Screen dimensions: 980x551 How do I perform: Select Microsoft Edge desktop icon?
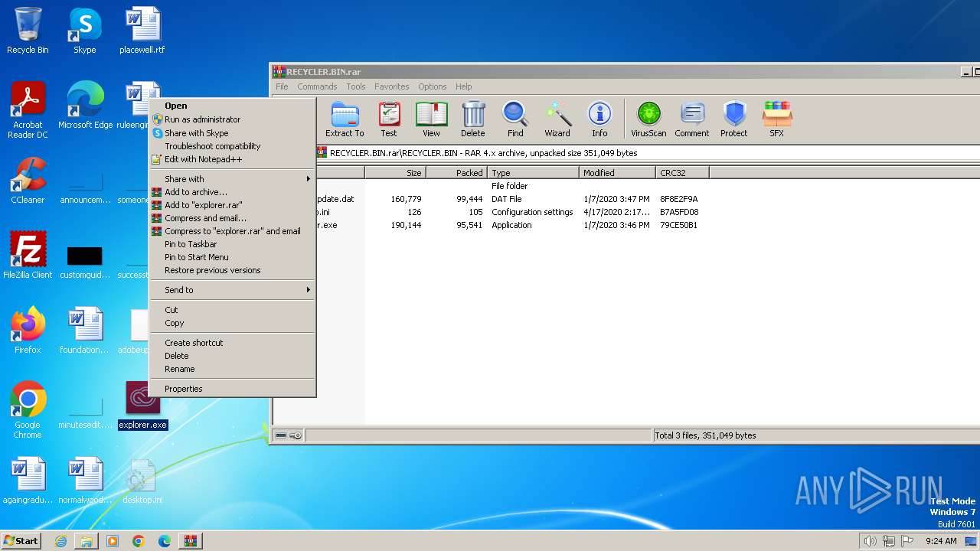pos(85,106)
